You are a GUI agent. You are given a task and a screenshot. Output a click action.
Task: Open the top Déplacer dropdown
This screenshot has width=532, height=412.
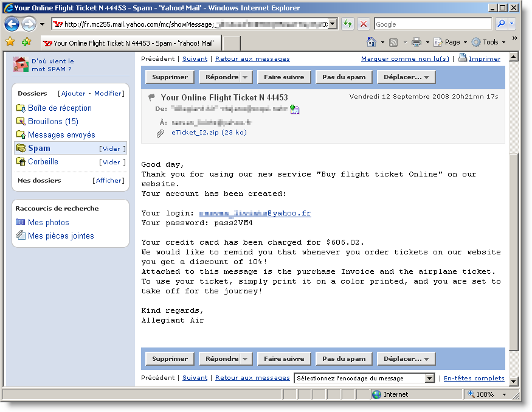click(x=406, y=77)
